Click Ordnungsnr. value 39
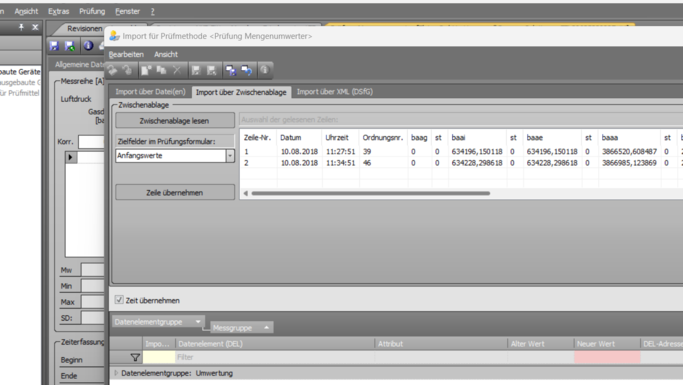The image size is (683, 385). click(x=367, y=152)
